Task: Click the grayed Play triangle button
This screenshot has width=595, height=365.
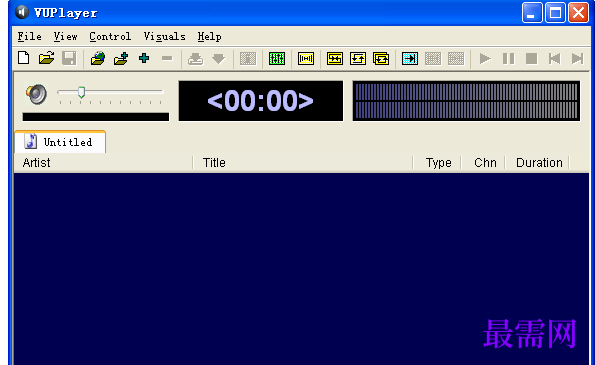Action: tap(485, 59)
